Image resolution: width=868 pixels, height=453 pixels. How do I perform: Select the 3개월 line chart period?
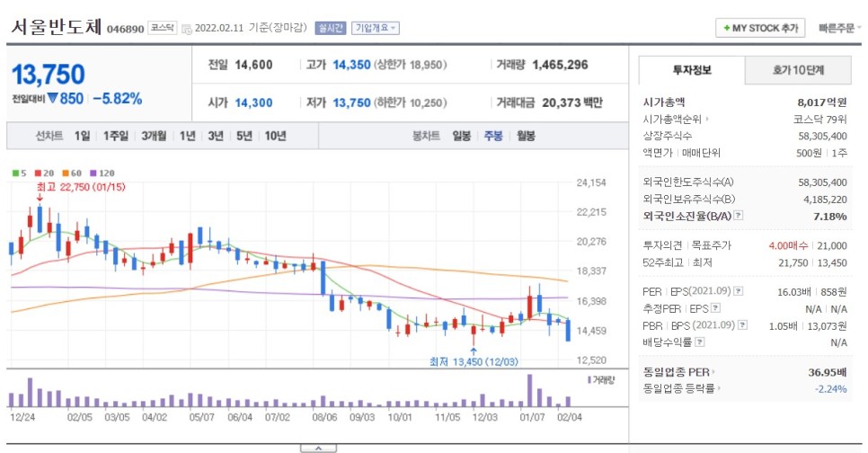154,136
